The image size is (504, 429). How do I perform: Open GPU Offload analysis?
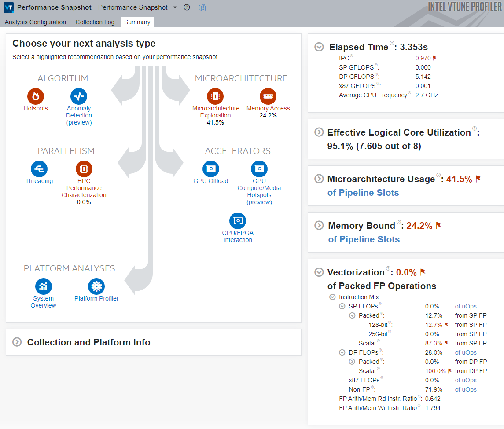211,169
